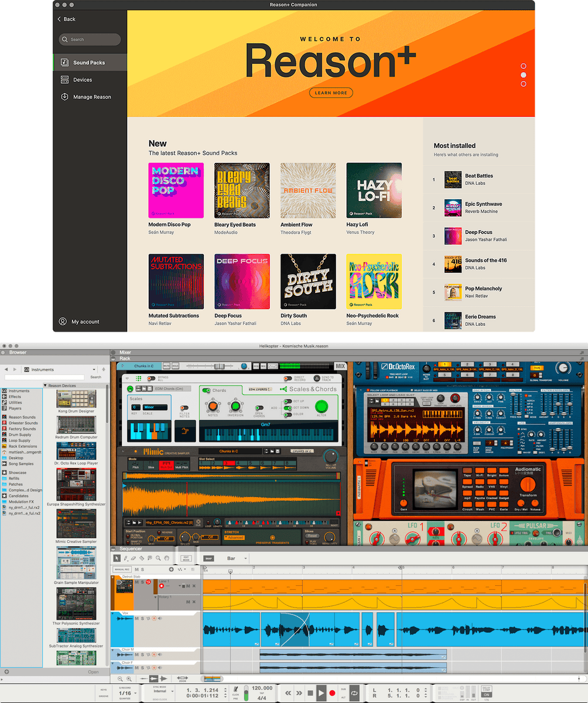This screenshot has width=588, height=703.
Task: Select the Pencil tool in sequencer toolbar
Action: pos(125,558)
